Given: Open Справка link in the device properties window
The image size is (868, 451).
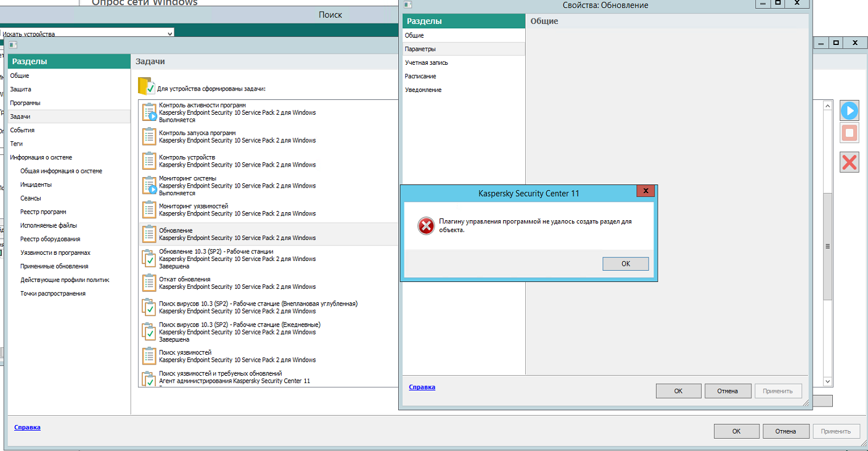Looking at the screenshot, I should 27,427.
